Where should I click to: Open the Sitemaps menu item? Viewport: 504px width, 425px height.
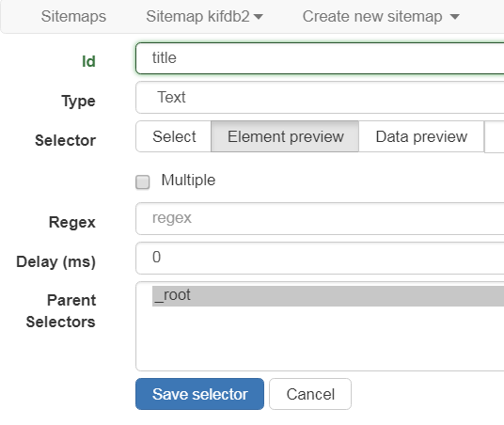73,16
